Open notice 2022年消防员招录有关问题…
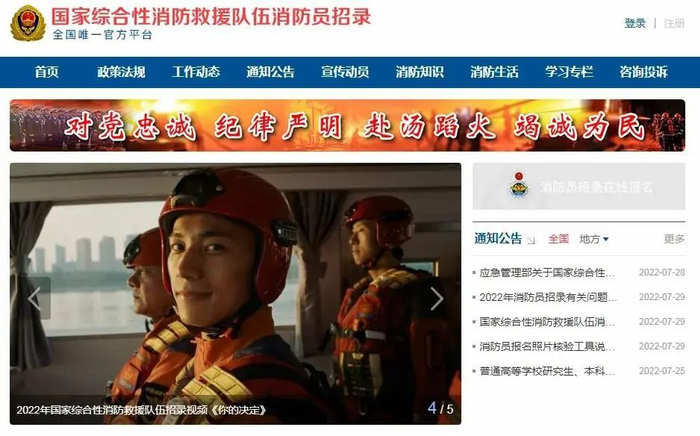The image size is (700, 436). pos(548,297)
